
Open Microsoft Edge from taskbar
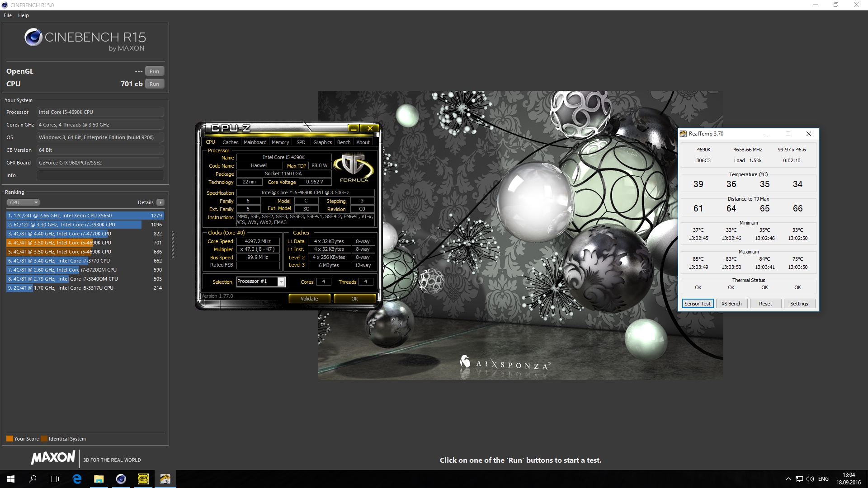click(x=77, y=479)
